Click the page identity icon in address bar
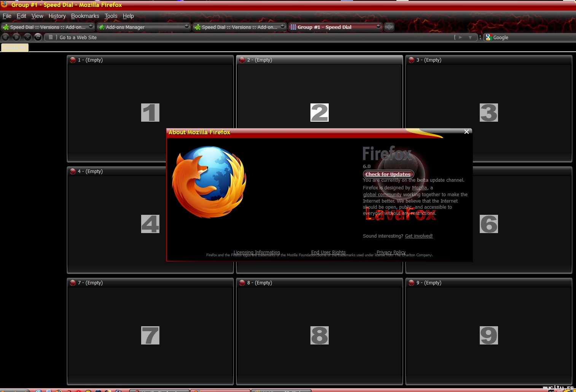The width and height of the screenshot is (576, 392). 51,37
